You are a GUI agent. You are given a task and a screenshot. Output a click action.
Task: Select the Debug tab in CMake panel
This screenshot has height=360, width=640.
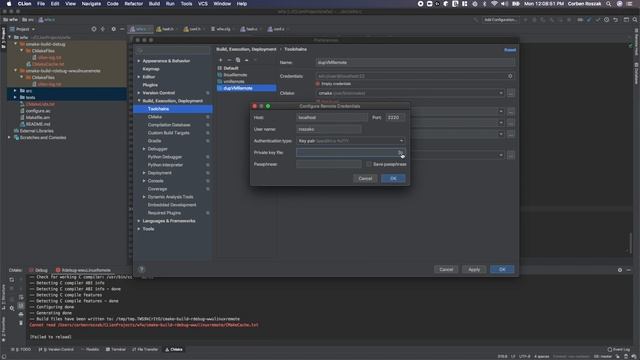point(38,270)
